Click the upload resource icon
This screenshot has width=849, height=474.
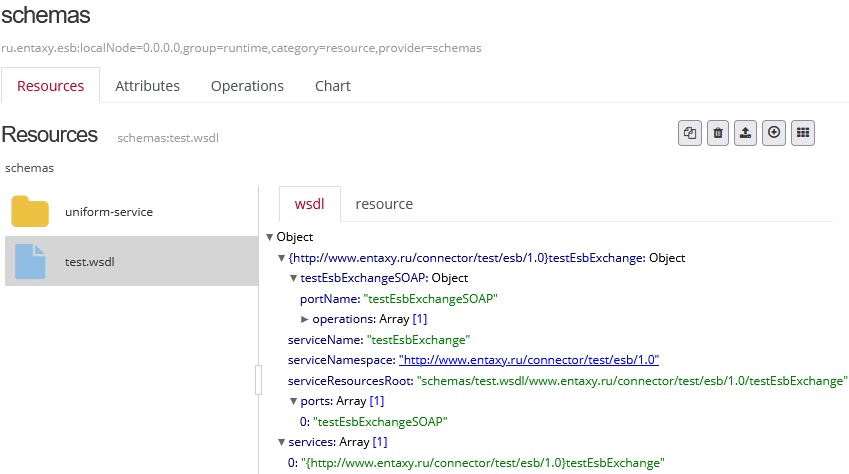745,133
